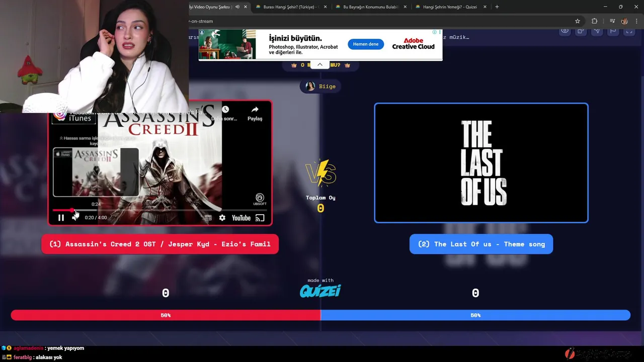Close the Video Oyunu Şarkısı tab
The height and width of the screenshot is (362, 644).
pos(245,7)
